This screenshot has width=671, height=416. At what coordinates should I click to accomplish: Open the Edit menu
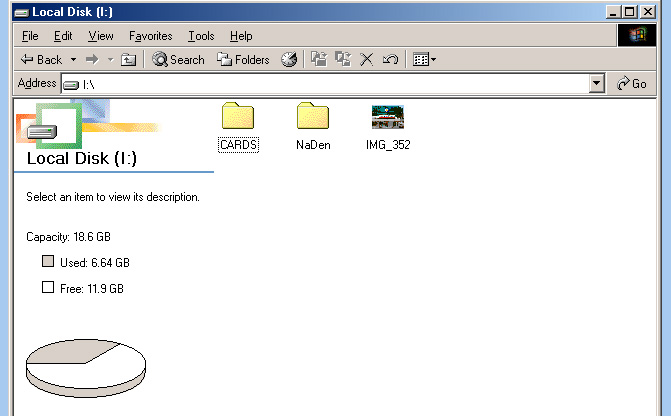point(63,36)
